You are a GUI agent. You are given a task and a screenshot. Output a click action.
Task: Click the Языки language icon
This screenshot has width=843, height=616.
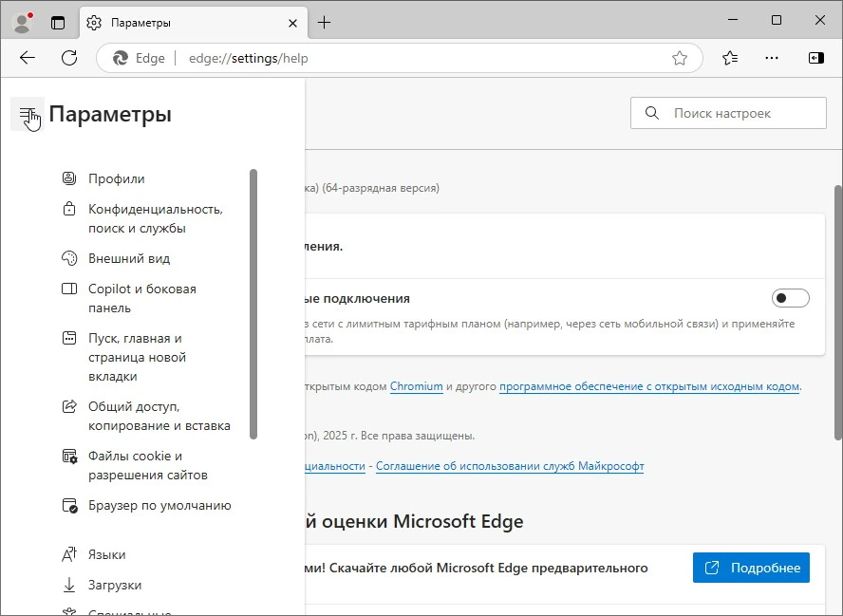click(x=69, y=554)
